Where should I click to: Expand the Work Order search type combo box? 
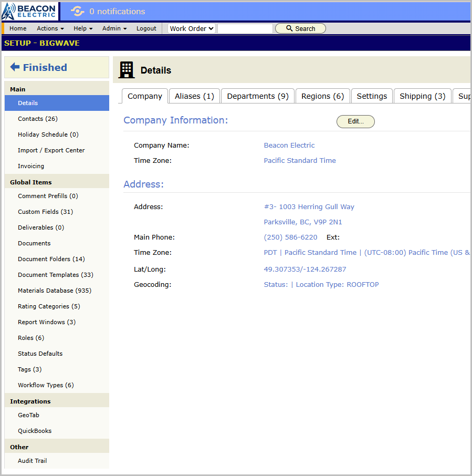coord(192,28)
